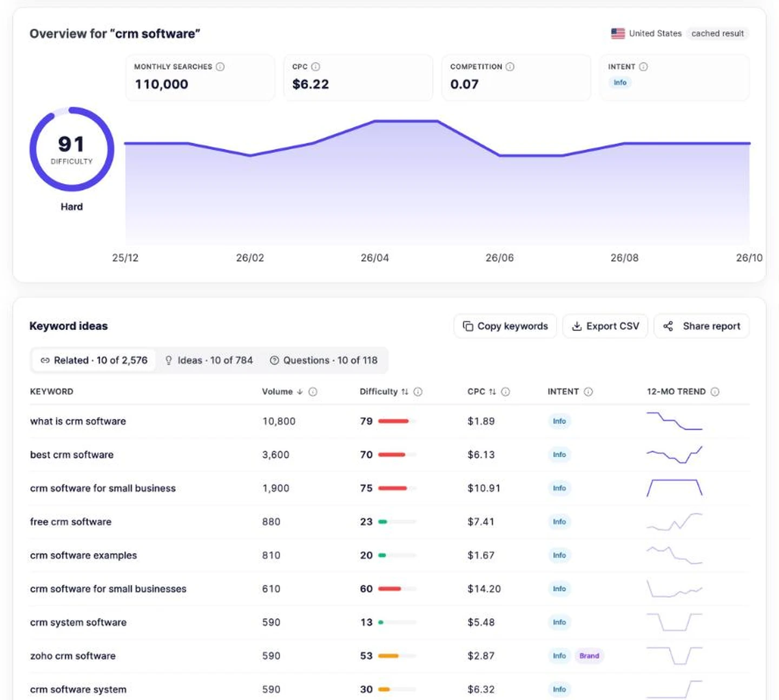Viewport: 779px width, 700px height.
Task: Click the Volume column info icon
Action: (313, 392)
